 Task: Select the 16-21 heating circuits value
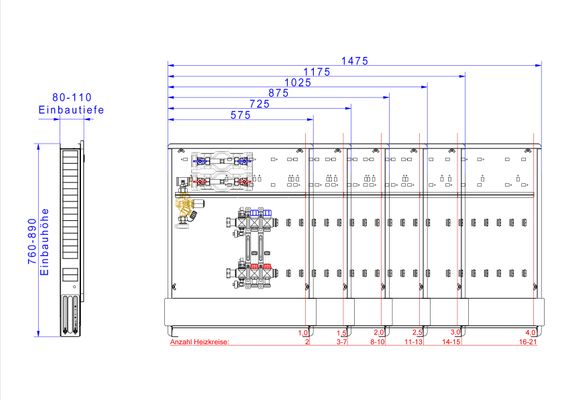528,342
